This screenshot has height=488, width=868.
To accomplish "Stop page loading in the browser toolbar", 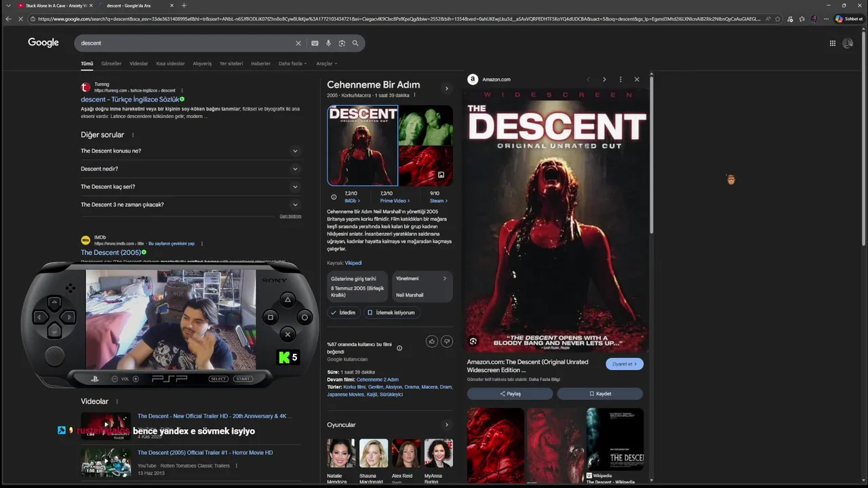I will click(x=20, y=19).
